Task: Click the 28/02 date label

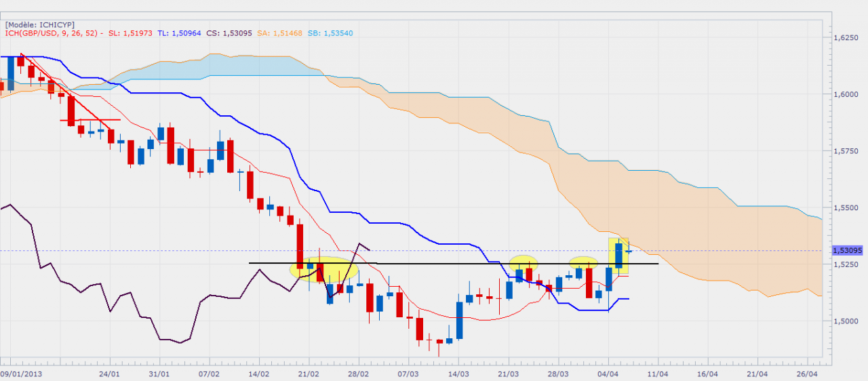Action: (359, 374)
